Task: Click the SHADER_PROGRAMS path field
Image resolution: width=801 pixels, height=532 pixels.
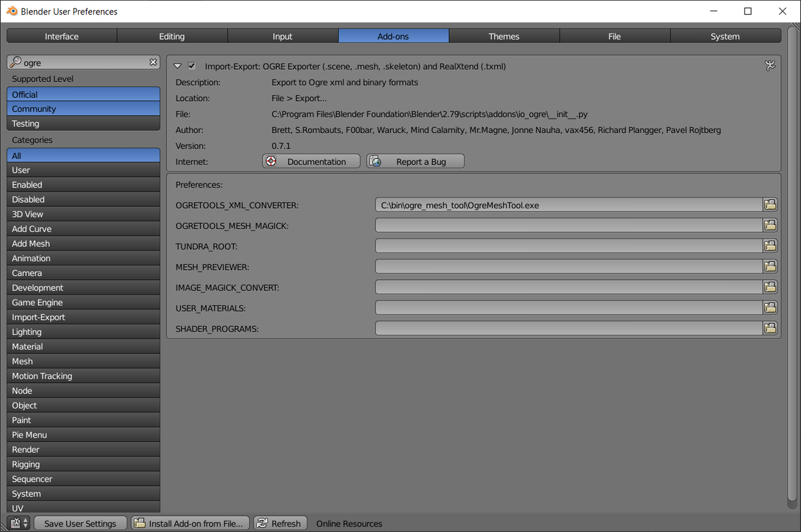Action: click(x=569, y=329)
